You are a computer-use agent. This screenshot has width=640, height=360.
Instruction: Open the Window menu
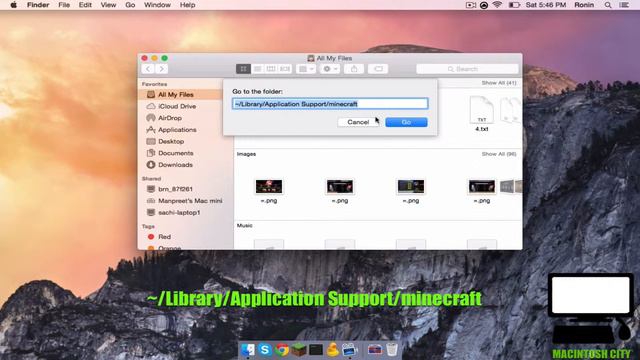click(x=157, y=5)
